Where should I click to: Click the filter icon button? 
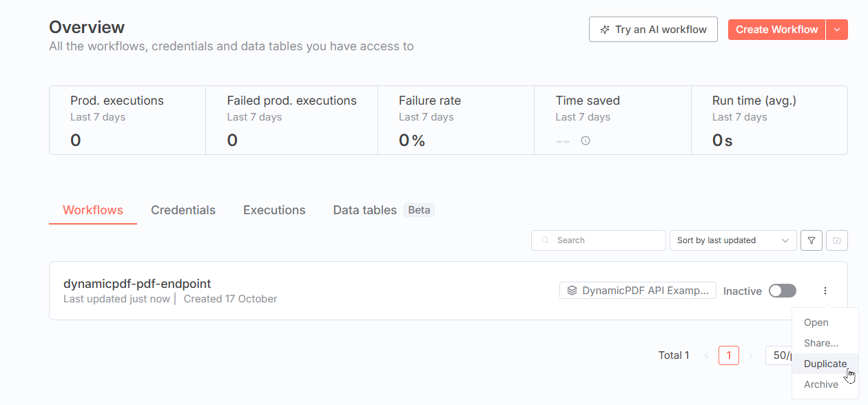812,240
